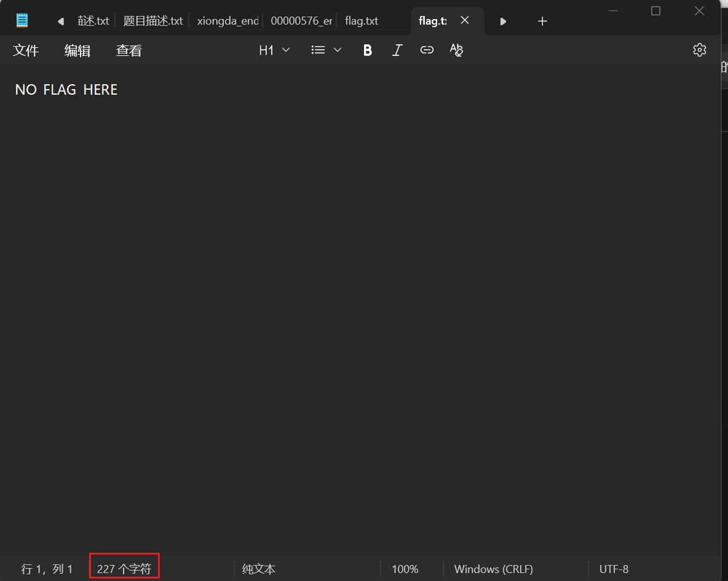Click the Windows (CRLF) line ending indicator

point(493,569)
